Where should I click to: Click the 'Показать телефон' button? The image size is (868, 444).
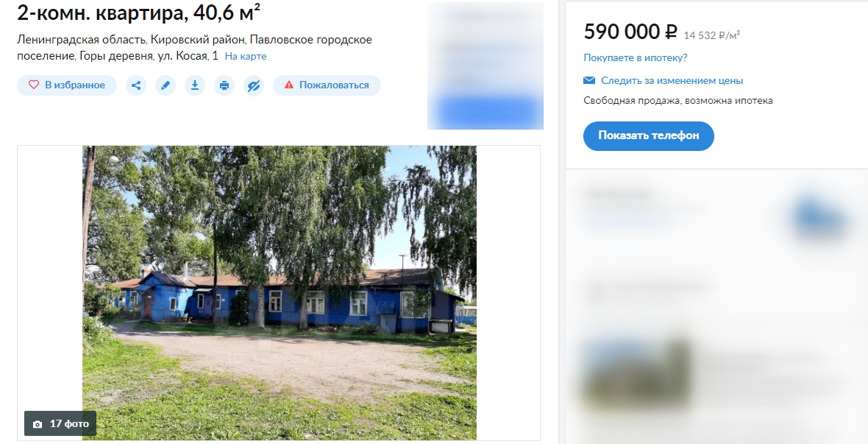click(x=648, y=135)
